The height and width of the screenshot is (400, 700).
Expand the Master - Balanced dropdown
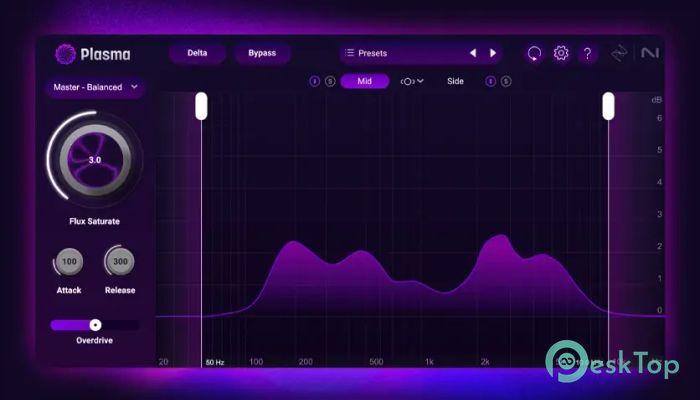[94, 88]
